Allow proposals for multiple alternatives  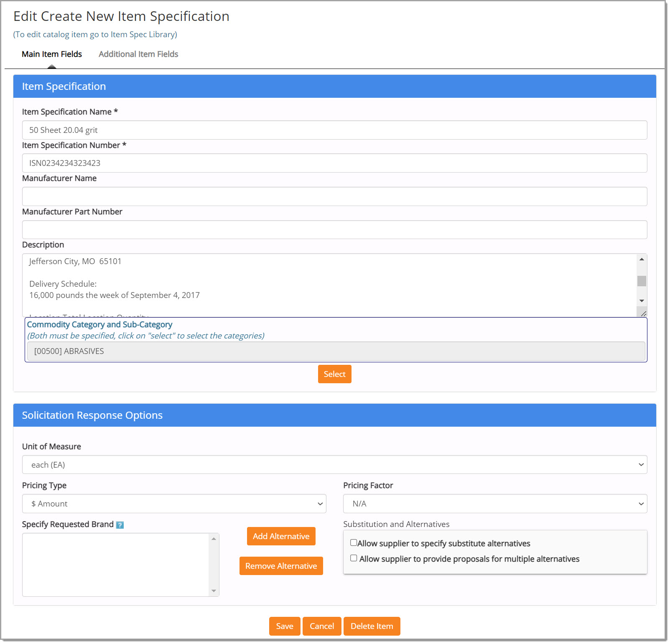click(x=354, y=558)
